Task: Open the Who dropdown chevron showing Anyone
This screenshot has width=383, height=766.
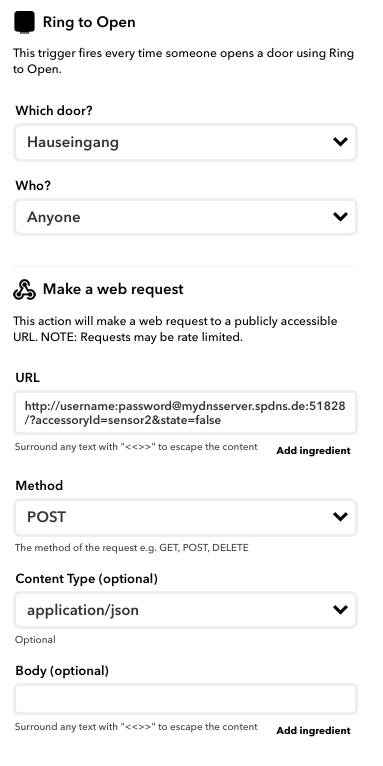Action: tap(340, 216)
